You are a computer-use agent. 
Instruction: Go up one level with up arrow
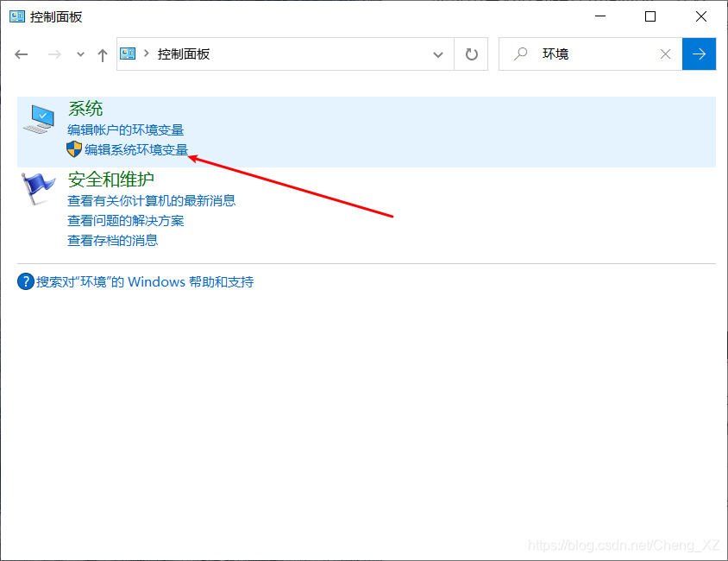click(x=103, y=54)
